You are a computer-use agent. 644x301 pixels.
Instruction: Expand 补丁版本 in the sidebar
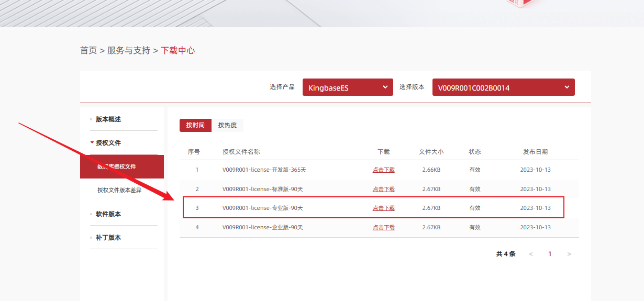click(x=108, y=238)
